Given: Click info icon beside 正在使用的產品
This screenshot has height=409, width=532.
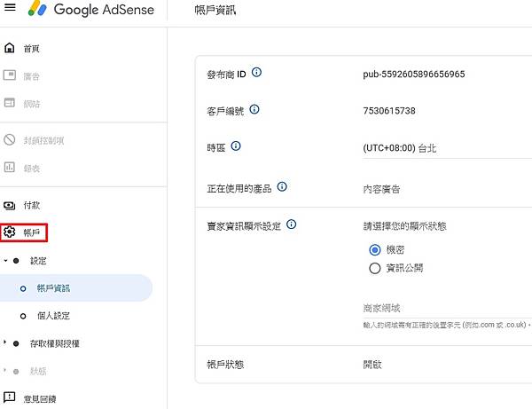Looking at the screenshot, I should click(x=282, y=187).
